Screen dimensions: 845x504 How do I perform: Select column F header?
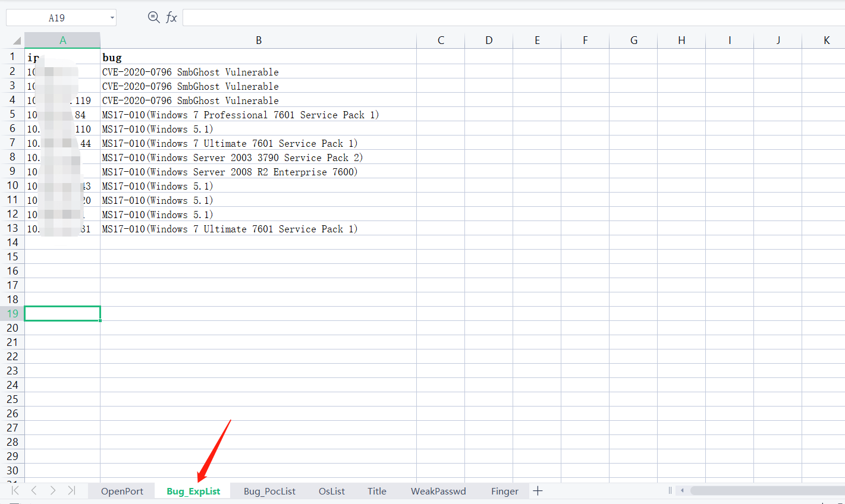(x=585, y=40)
